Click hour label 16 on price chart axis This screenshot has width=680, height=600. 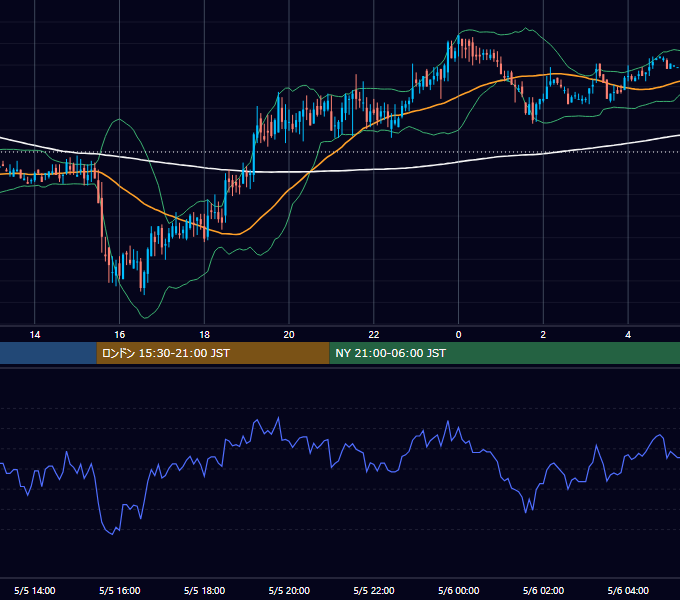coord(120,334)
